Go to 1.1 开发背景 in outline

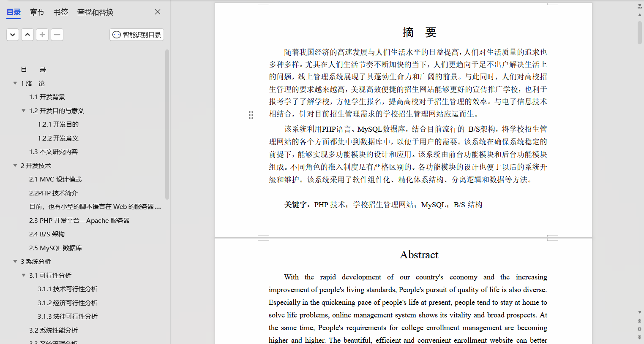[x=47, y=97]
